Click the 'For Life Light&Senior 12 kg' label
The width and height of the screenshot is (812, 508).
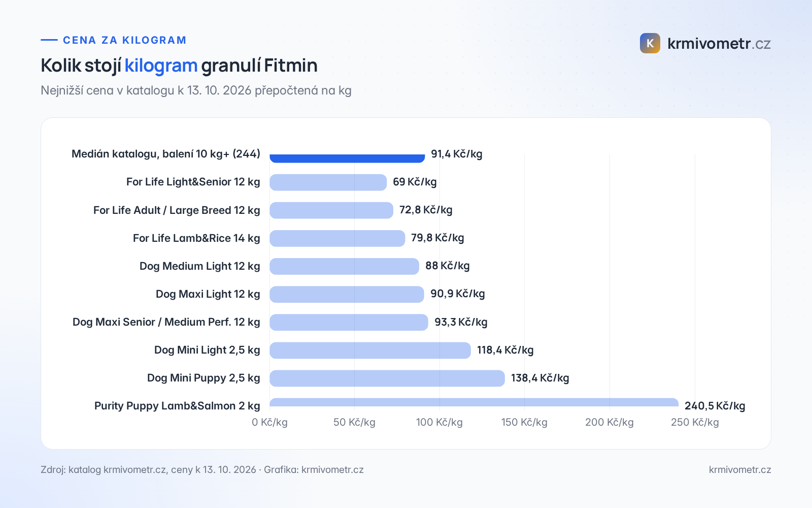tap(193, 182)
